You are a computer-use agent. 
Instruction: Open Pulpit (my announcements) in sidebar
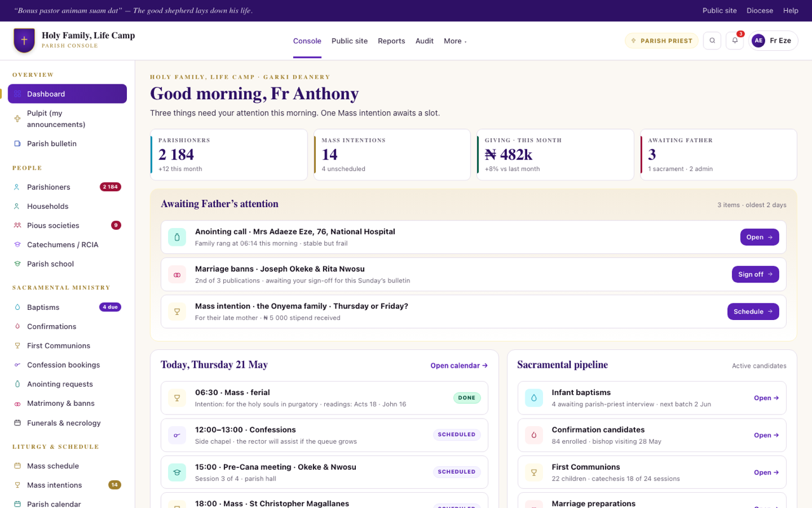(67, 119)
